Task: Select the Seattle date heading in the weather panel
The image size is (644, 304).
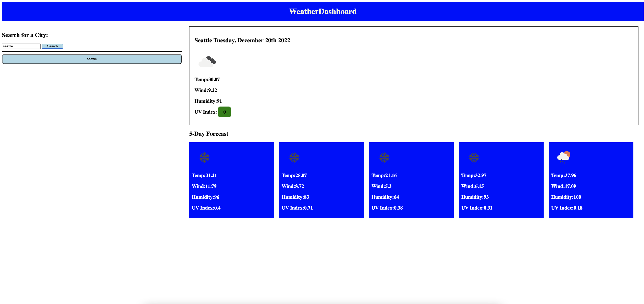Action: (x=242, y=40)
